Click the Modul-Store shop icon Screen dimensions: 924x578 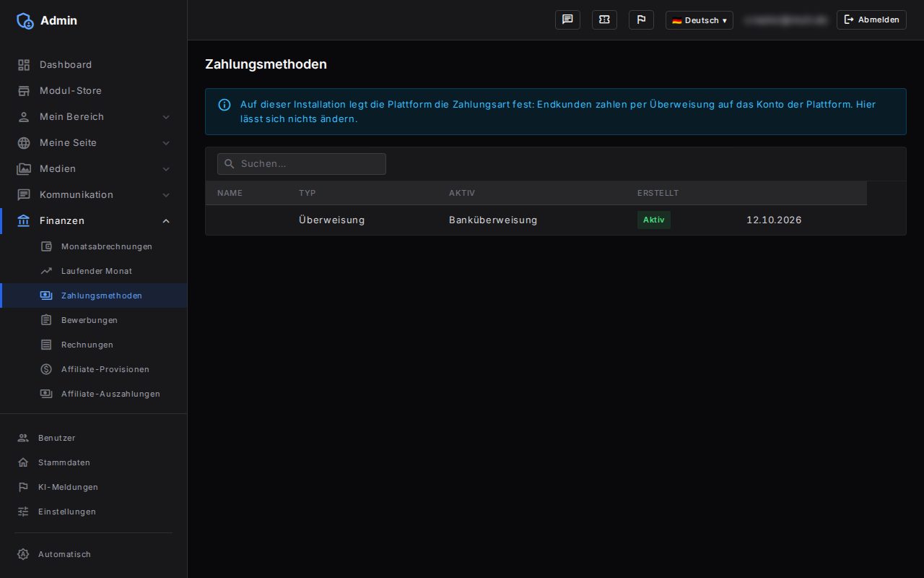coord(24,91)
